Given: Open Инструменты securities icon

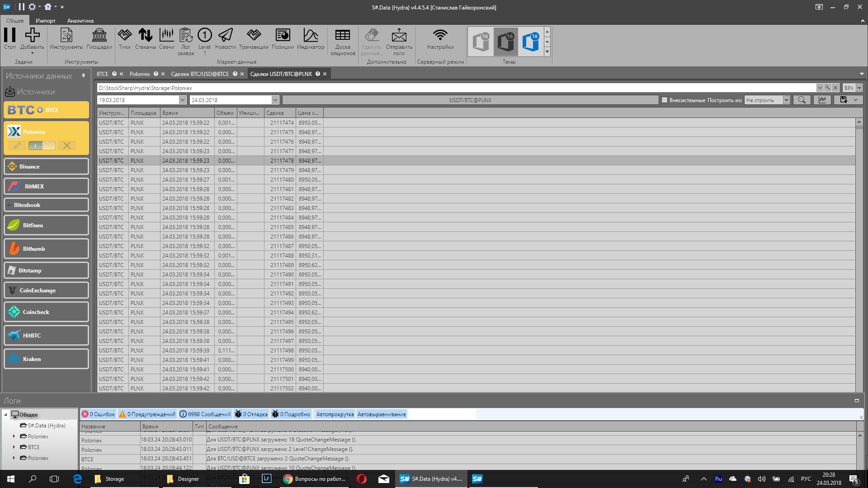Looking at the screenshot, I should click(x=66, y=39).
